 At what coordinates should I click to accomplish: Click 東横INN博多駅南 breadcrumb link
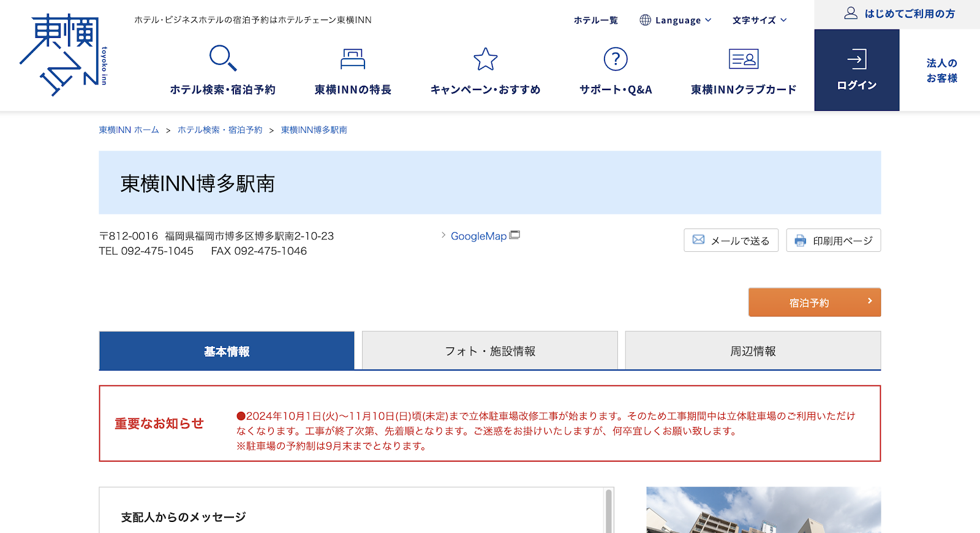[x=314, y=130]
